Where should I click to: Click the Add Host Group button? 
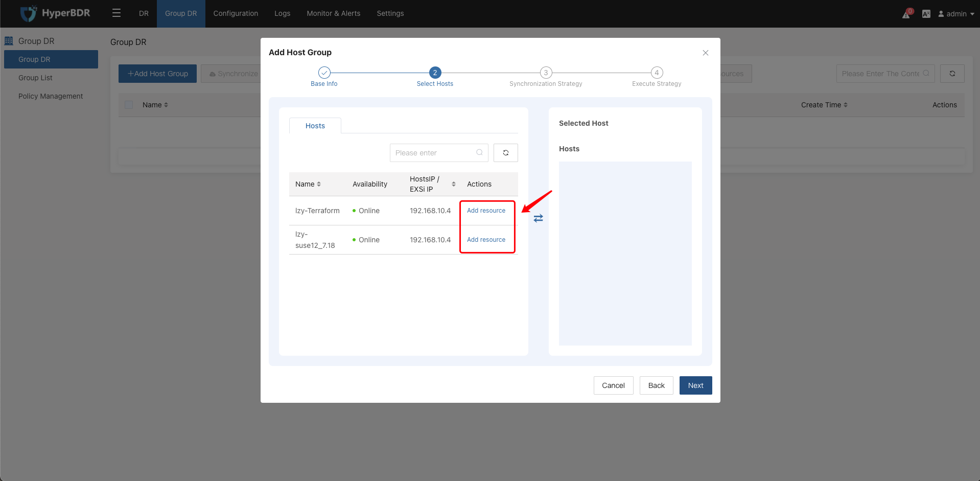click(157, 74)
